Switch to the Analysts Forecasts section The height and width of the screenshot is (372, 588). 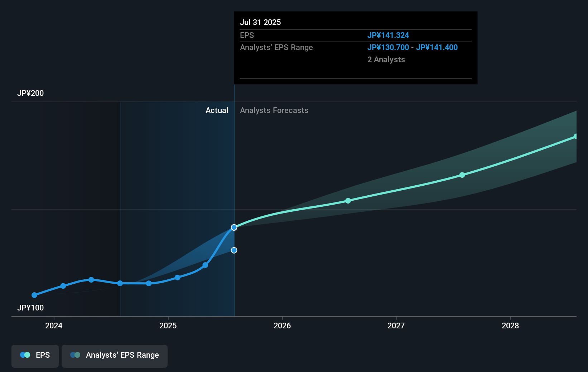pyautogui.click(x=274, y=110)
